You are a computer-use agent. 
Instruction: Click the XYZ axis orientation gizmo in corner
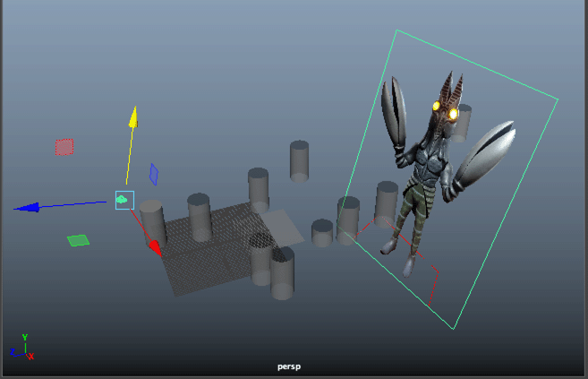(x=21, y=349)
